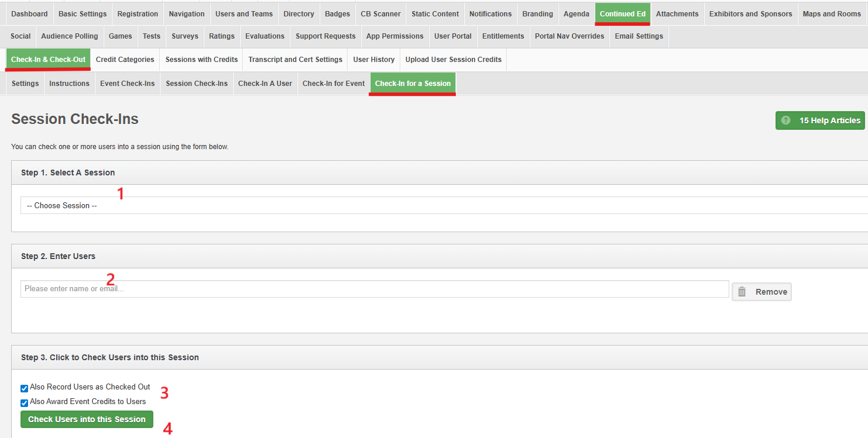Image resolution: width=868 pixels, height=438 pixels.
Task: Click the trash icon on Remove button
Action: 742,292
